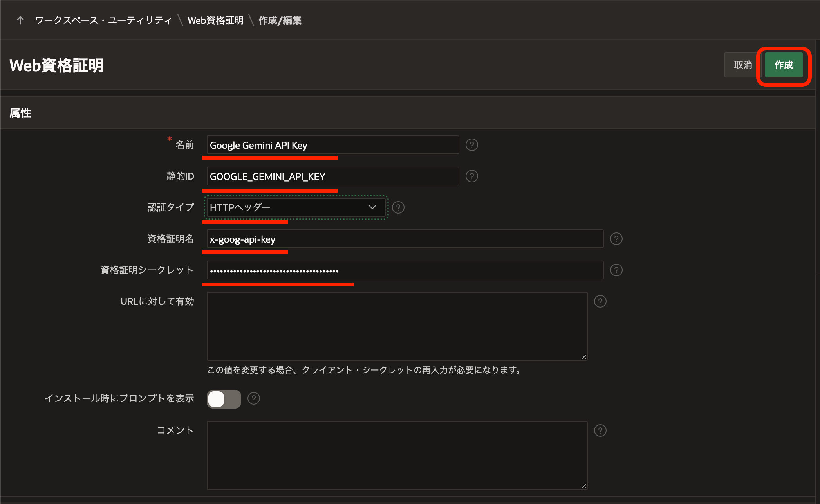Open help for インストール時にプロンプトを表示 switch
The width and height of the screenshot is (820, 504).
click(x=254, y=398)
